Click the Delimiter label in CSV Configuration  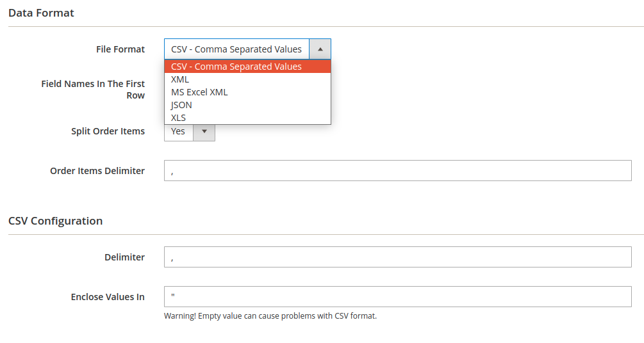click(124, 257)
